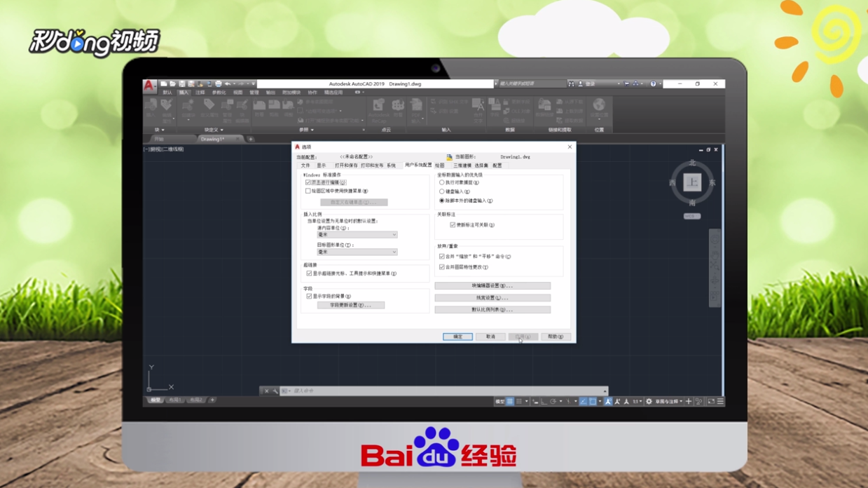Viewport: 868px width, 488px height.
Task: Click the customization menu icon in status bar
Action: [720, 402]
